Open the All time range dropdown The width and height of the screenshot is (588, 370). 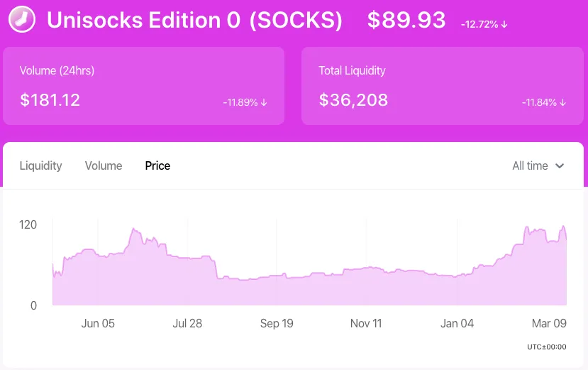pos(538,165)
